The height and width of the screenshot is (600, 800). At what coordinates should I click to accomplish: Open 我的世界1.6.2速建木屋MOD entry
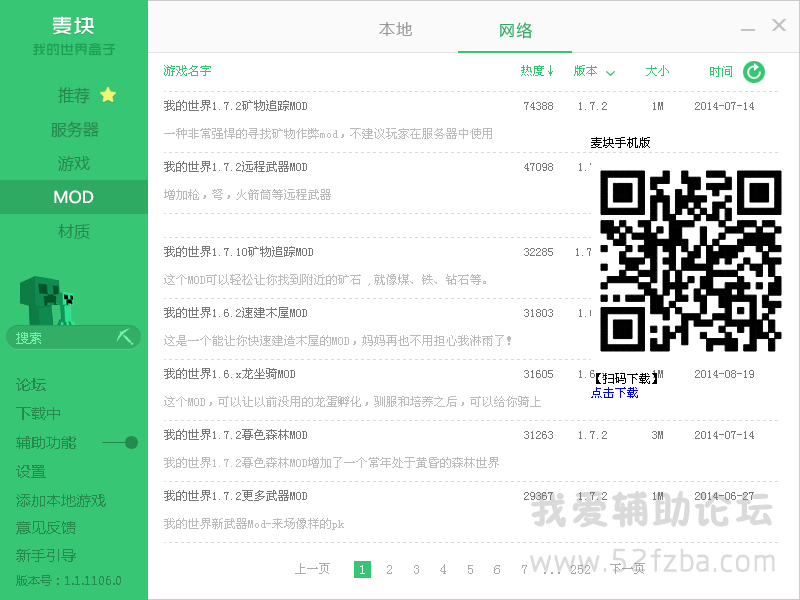pos(235,313)
